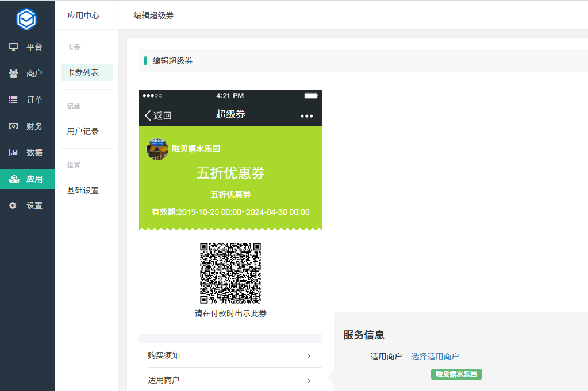
Task: Expand the 适用商户 row chevron in preview
Action: [309, 381]
